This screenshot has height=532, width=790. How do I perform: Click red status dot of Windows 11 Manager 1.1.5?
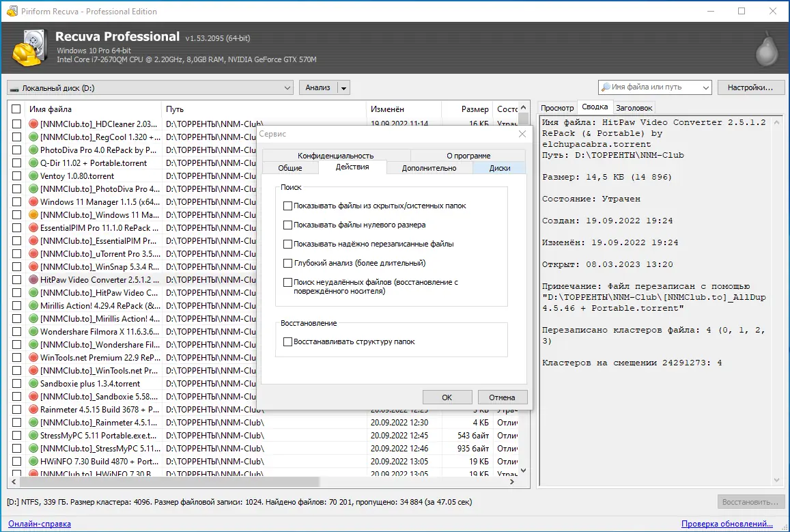[33, 202]
